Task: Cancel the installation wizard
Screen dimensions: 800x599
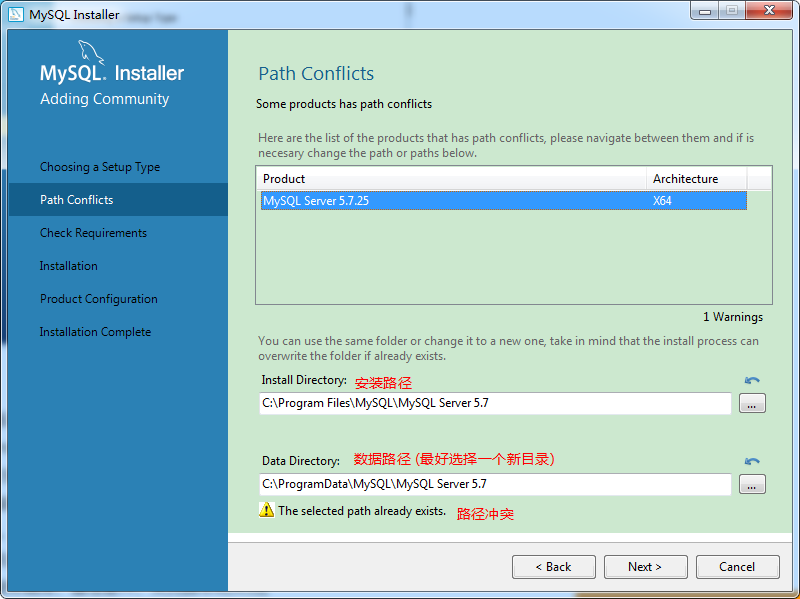Action: 737,567
